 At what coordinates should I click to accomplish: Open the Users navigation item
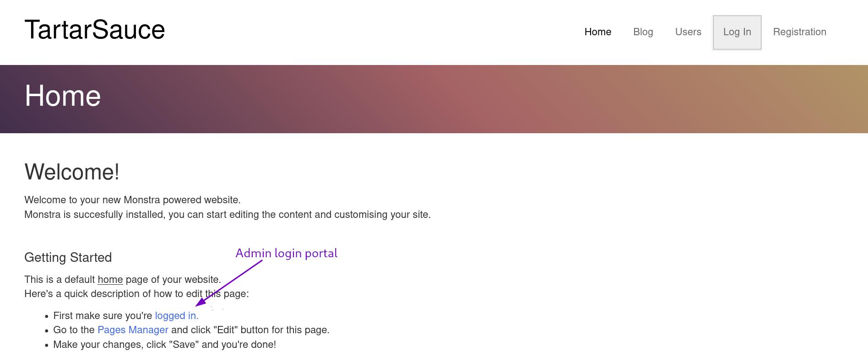pos(688,32)
